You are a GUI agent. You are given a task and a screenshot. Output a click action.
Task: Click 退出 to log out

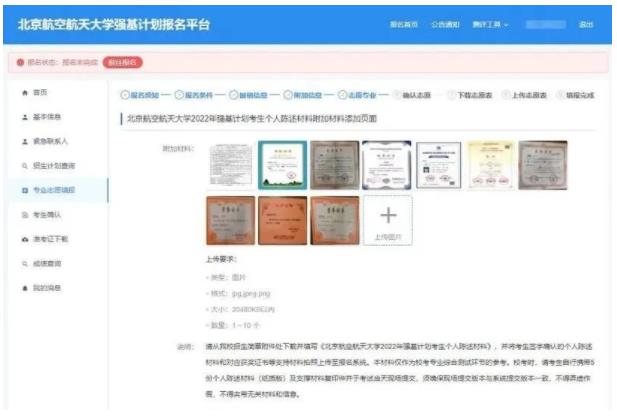(x=586, y=24)
